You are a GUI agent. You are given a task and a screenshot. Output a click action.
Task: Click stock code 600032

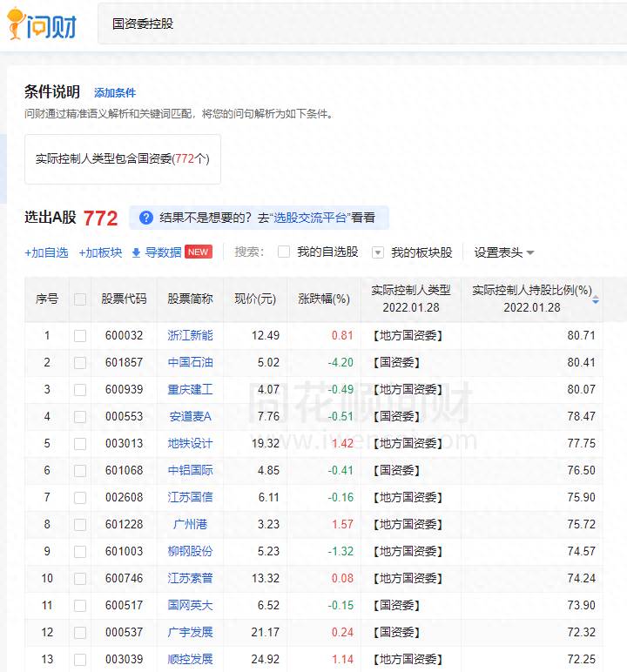(x=124, y=335)
